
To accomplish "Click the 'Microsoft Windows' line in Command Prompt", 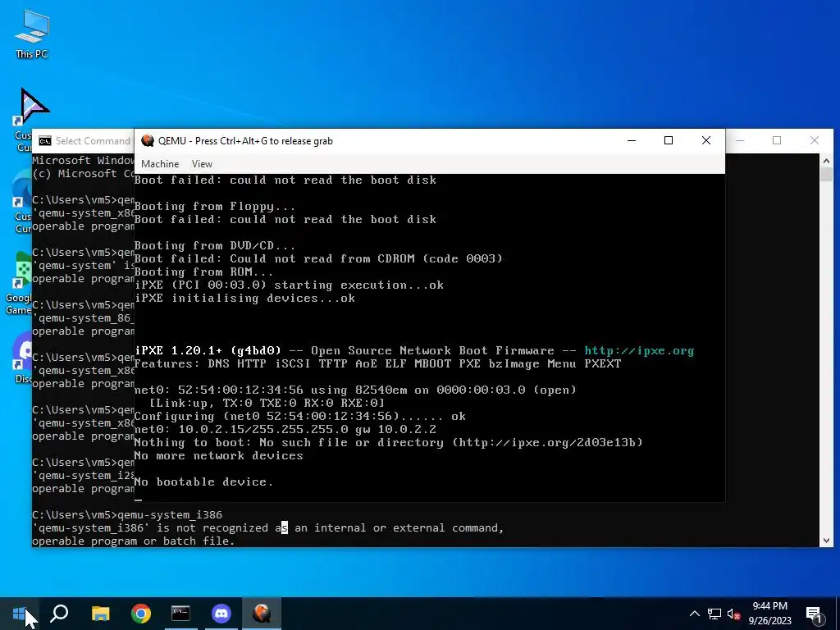I will (83, 160).
